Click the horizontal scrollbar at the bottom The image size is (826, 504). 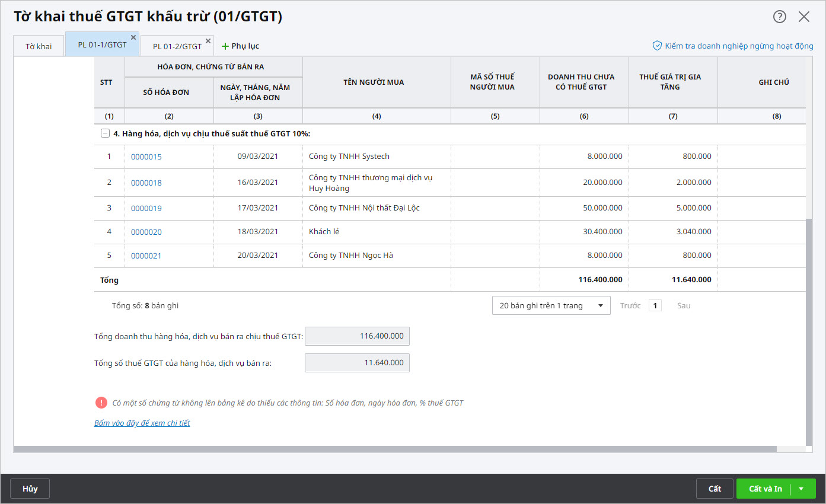(x=394, y=449)
